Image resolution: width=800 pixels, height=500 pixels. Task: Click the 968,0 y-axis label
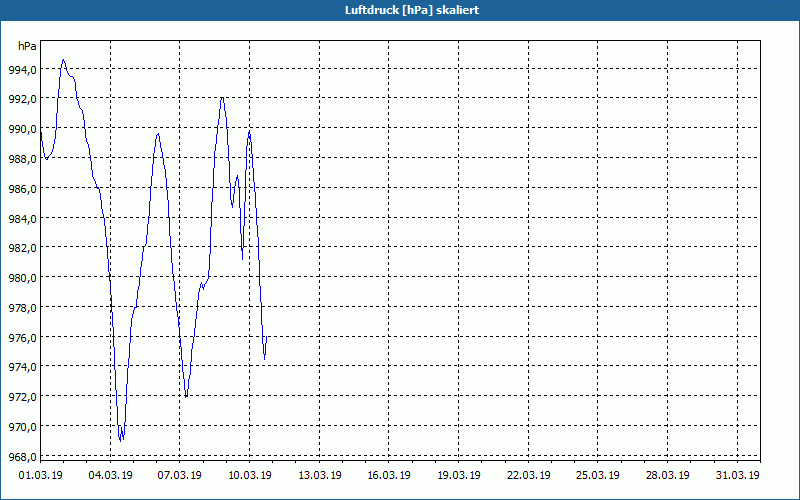click(x=22, y=457)
